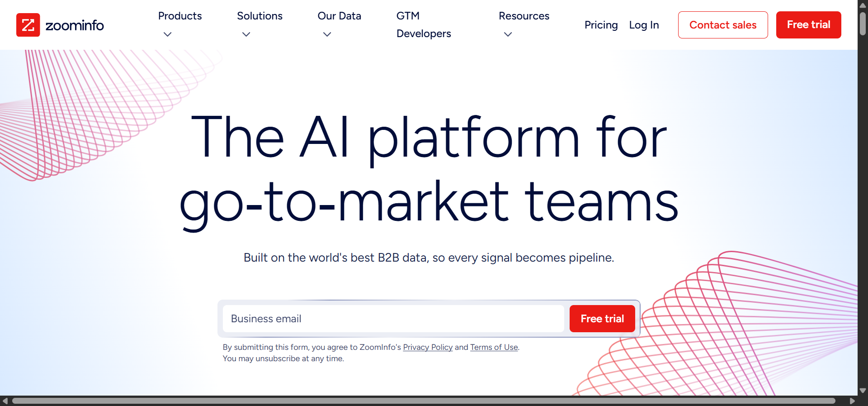Click Free trial button in header
868x406 pixels.
(809, 25)
